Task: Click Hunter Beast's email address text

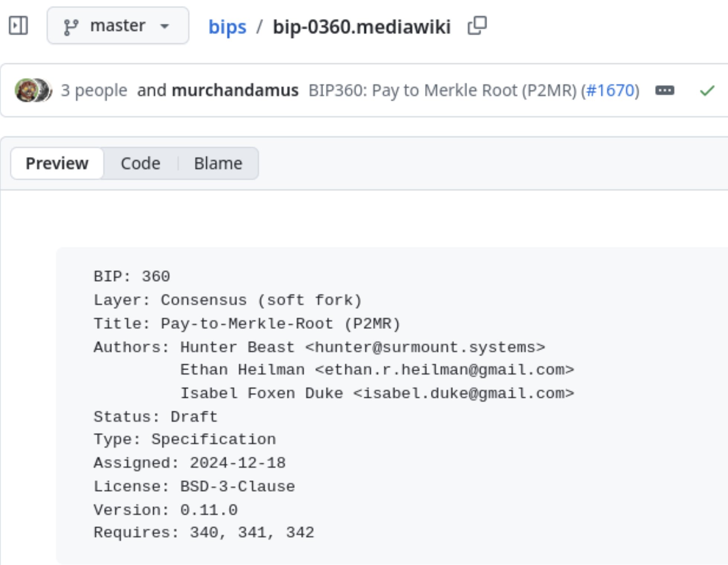Action: coord(425,347)
